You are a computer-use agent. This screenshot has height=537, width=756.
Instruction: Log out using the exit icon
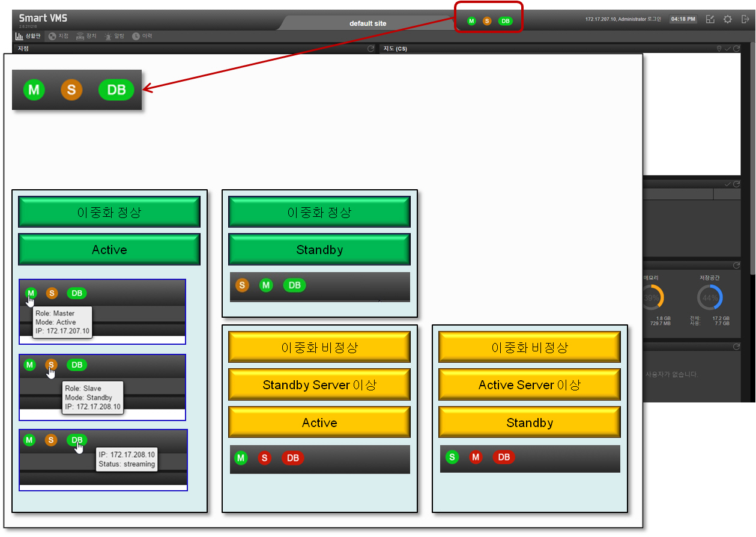tap(745, 19)
